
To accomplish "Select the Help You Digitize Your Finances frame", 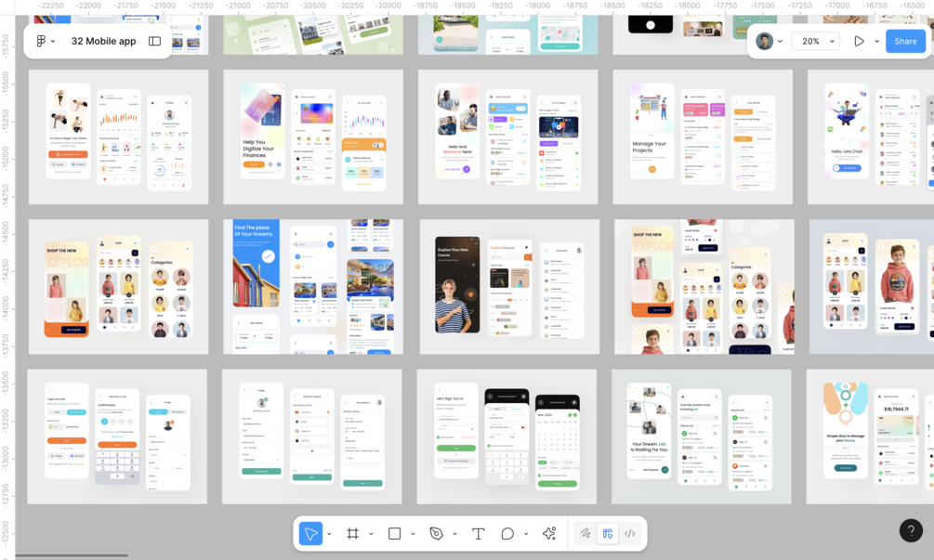I will pyautogui.click(x=313, y=137).
